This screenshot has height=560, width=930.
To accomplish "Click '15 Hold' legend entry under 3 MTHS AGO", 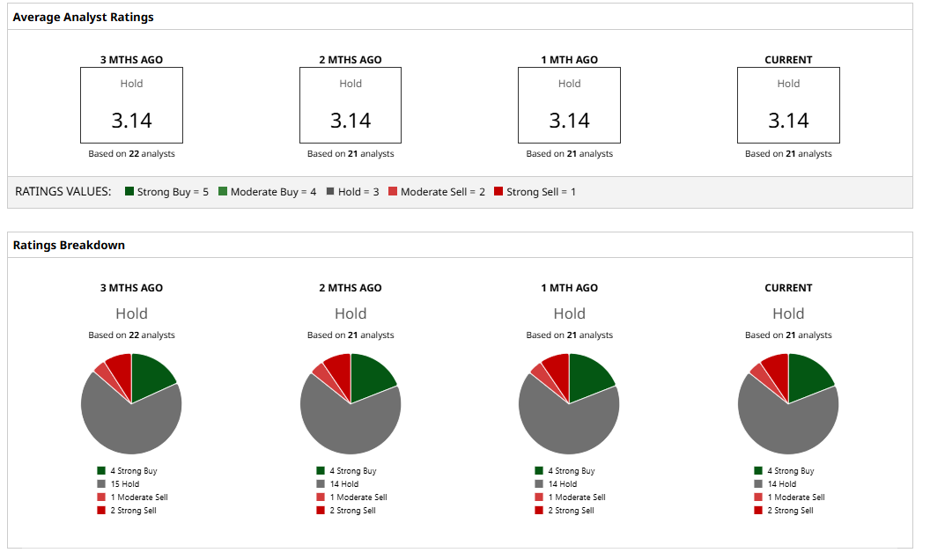I will click(x=119, y=484).
